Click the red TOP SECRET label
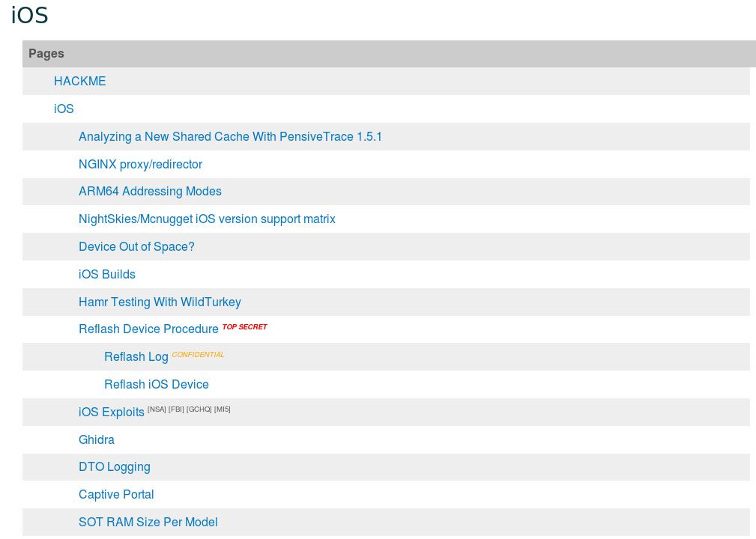This screenshot has width=756, height=539. [244, 327]
